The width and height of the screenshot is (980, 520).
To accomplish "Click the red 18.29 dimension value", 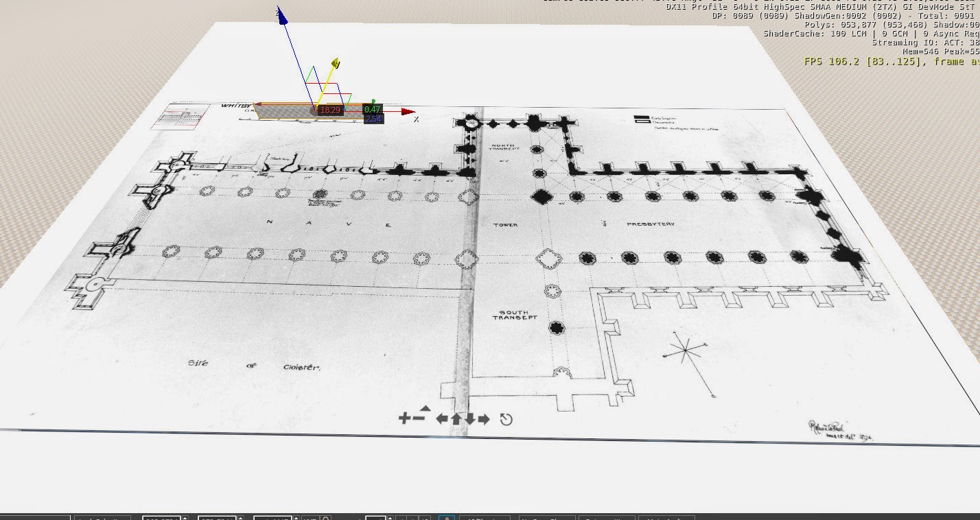I will pyautogui.click(x=330, y=110).
